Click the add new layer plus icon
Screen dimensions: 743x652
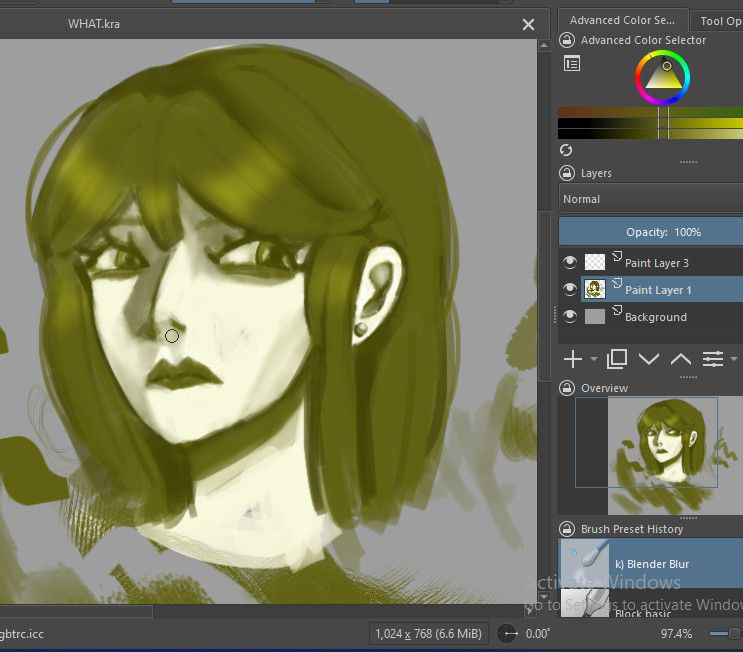[573, 359]
